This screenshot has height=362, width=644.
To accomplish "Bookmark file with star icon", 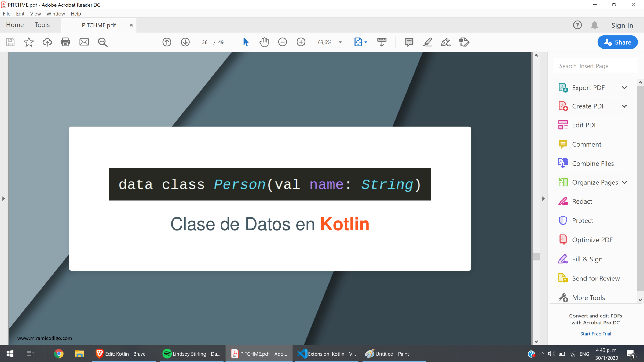I will coord(29,42).
